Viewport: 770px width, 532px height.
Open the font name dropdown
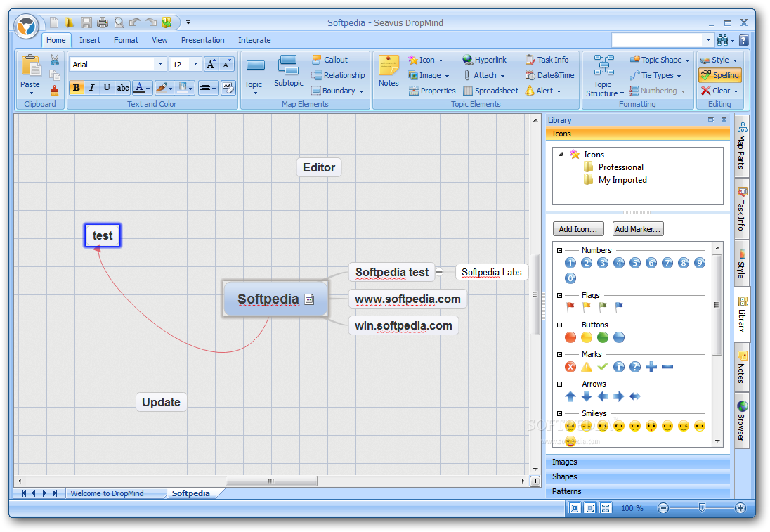(x=160, y=64)
